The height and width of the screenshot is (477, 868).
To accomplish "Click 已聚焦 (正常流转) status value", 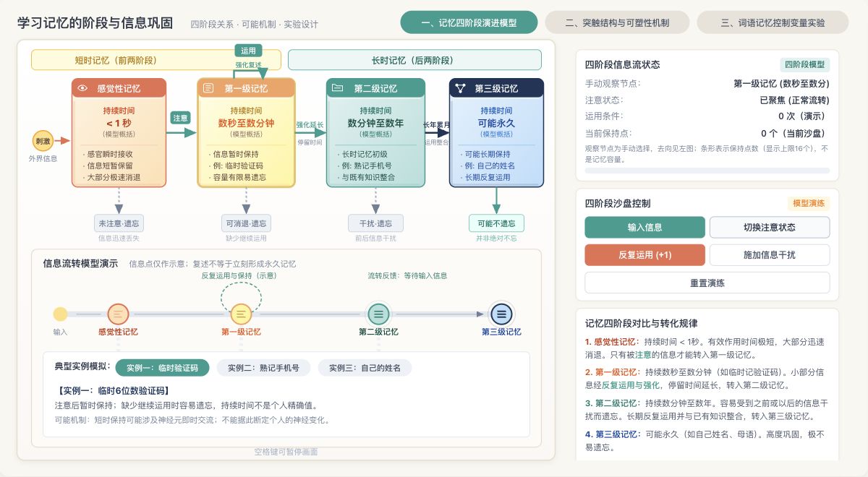I will [x=794, y=100].
